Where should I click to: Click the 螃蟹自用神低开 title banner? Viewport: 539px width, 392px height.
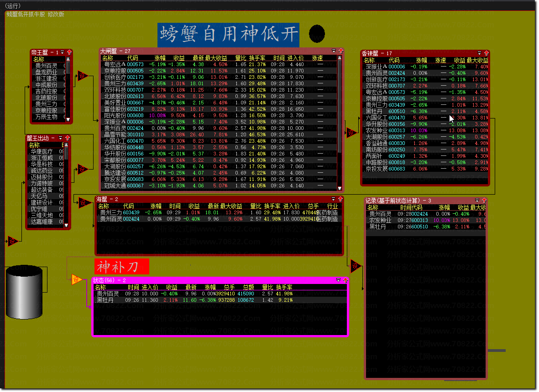tap(228, 35)
